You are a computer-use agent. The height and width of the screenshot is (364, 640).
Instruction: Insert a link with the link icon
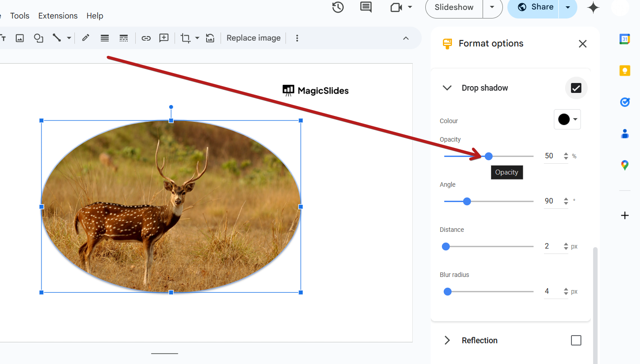coord(146,38)
